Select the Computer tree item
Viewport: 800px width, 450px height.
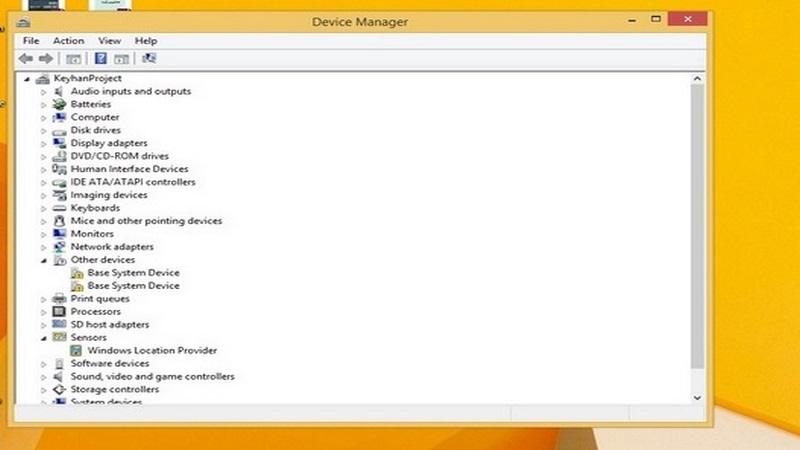(95, 117)
